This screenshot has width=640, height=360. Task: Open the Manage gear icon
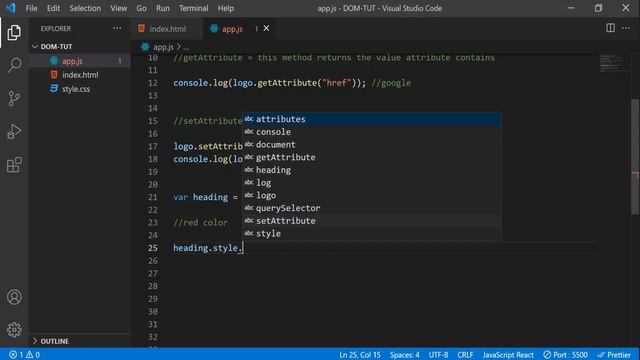14,329
